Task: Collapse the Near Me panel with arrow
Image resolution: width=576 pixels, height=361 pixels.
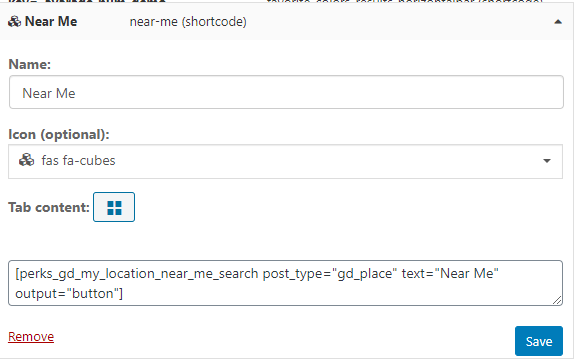Action: tap(558, 22)
